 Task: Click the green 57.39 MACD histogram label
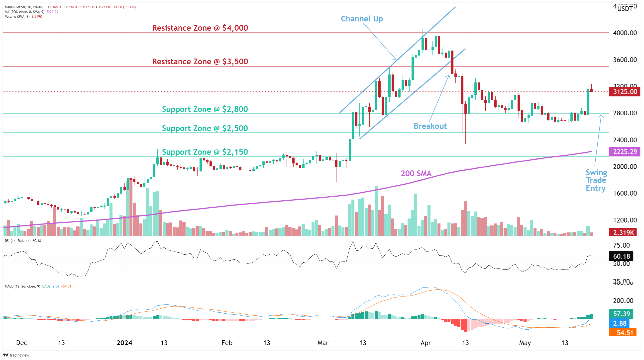click(621, 314)
